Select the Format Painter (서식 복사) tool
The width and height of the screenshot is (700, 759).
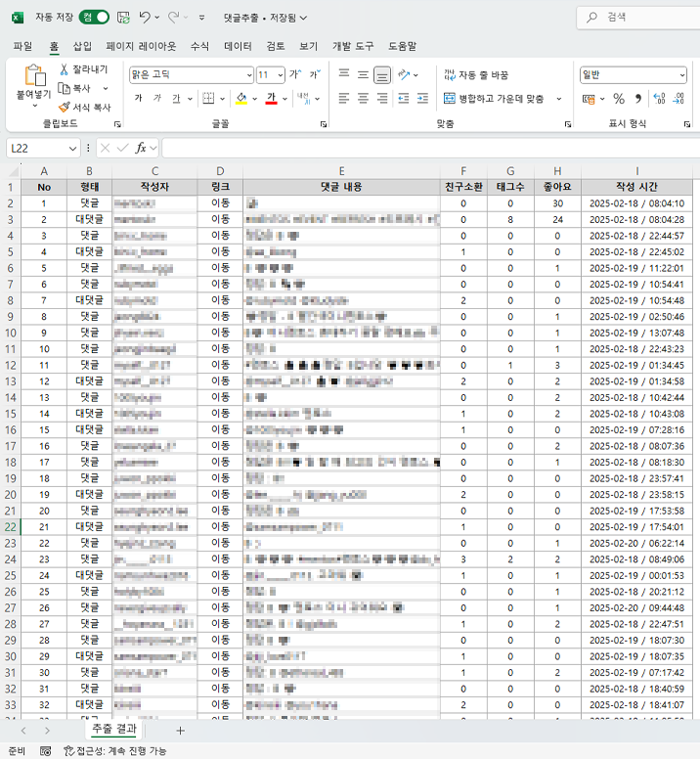(65, 107)
